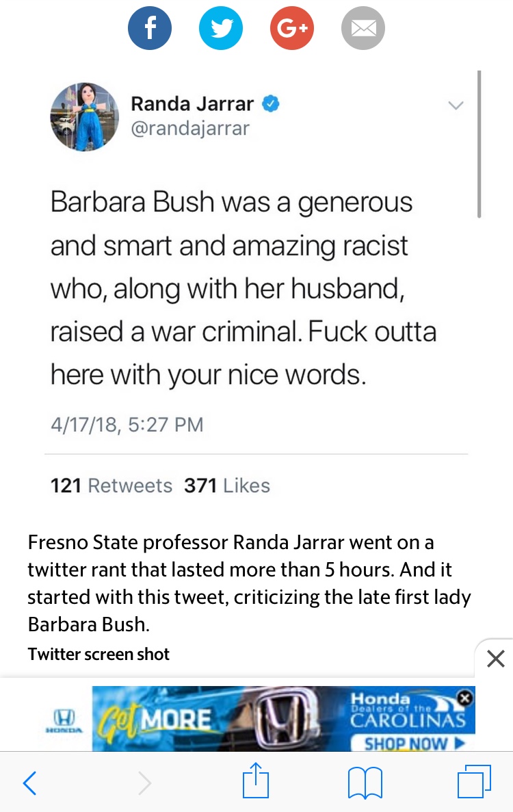Close the ad banner with large X
The height and width of the screenshot is (812, 513).
coord(495,659)
